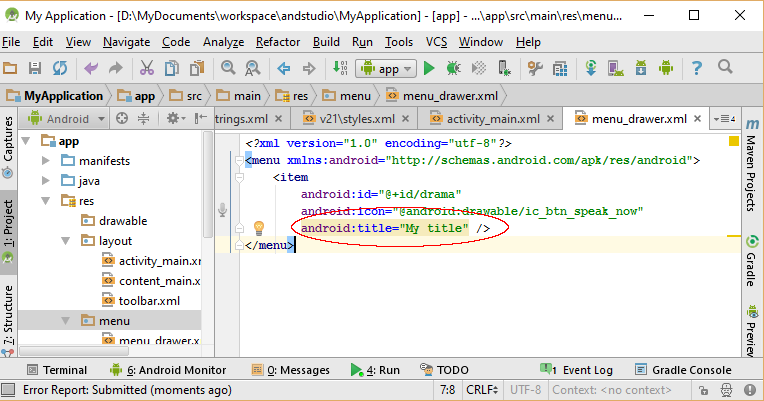Open app run configuration dropdown
Image resolution: width=764 pixels, height=401 pixels.
386,69
